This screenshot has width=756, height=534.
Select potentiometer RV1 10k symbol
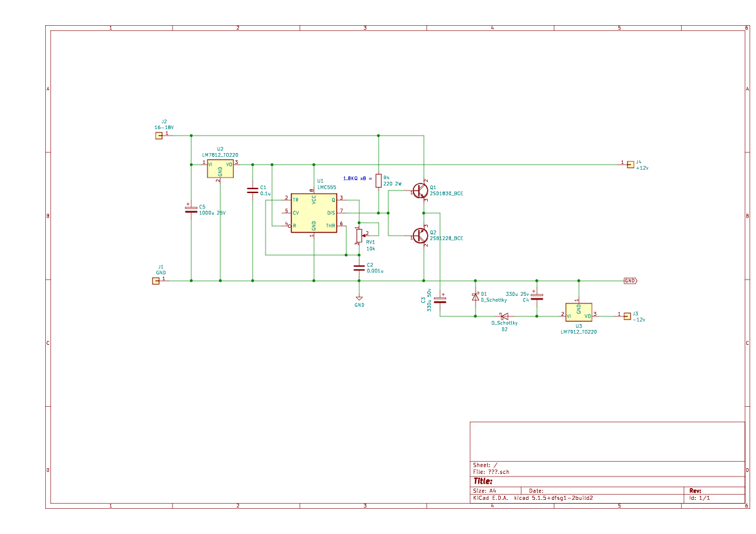[359, 236]
